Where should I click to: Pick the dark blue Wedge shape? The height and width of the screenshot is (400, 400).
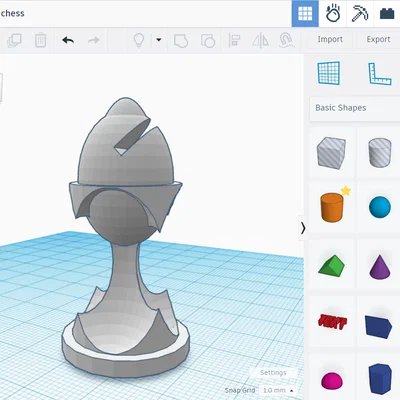click(379, 327)
